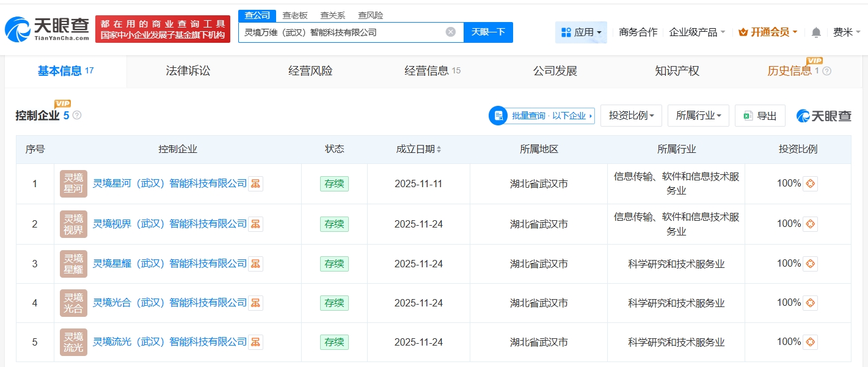This screenshot has width=868, height=367.
Task: Click investment chain icon in row 3
Action: (x=810, y=264)
